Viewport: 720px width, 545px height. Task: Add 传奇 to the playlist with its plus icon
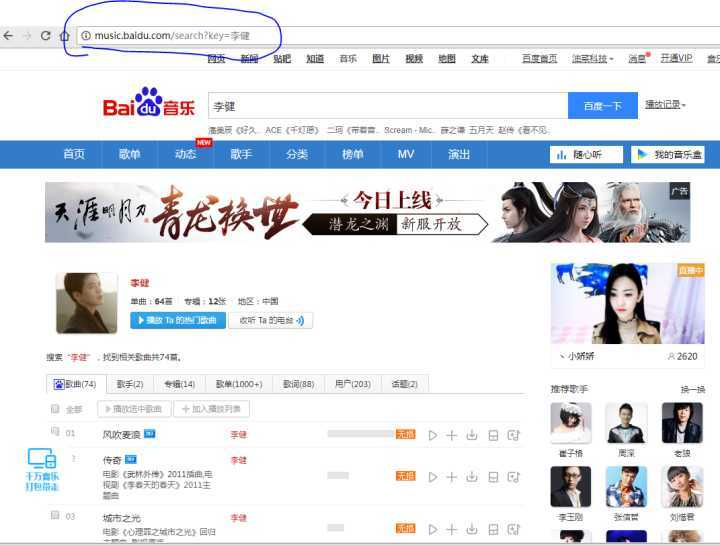tap(452, 477)
